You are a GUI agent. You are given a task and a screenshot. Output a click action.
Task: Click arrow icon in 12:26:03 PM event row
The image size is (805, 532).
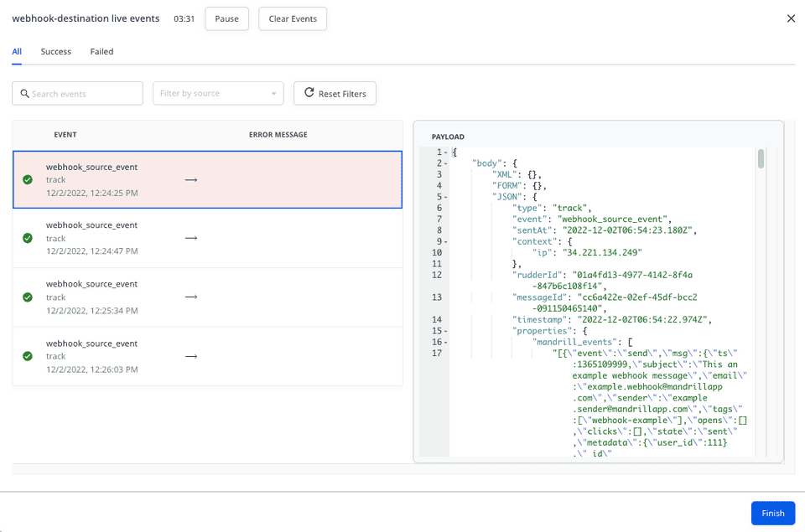[x=191, y=356]
